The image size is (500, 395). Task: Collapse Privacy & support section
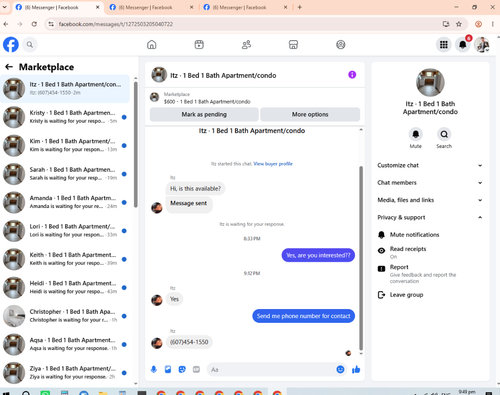coord(430,217)
